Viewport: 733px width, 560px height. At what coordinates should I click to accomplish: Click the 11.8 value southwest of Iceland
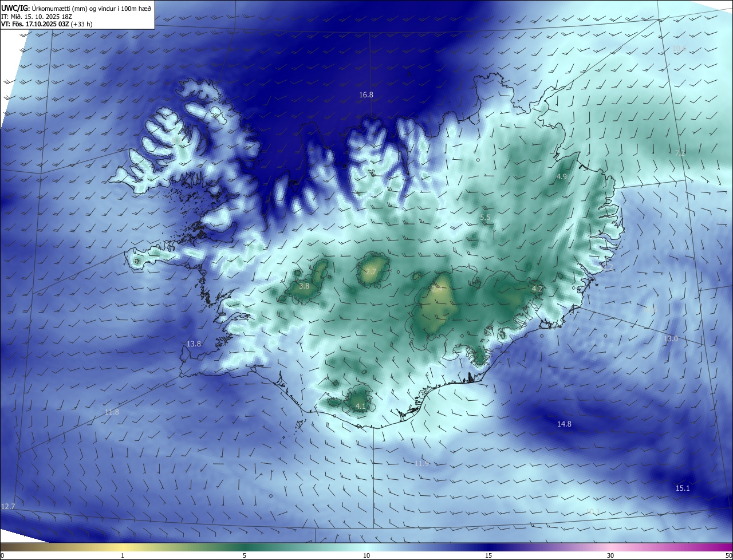112,412
